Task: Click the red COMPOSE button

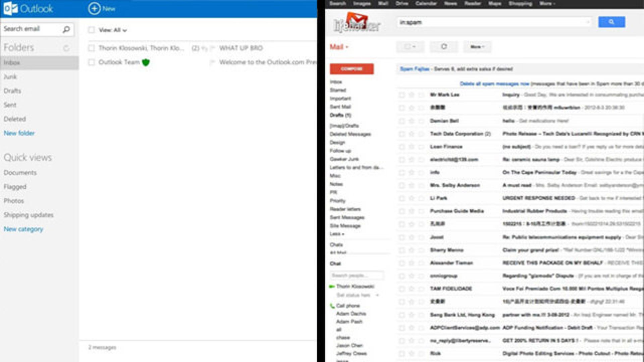Action: click(x=351, y=68)
